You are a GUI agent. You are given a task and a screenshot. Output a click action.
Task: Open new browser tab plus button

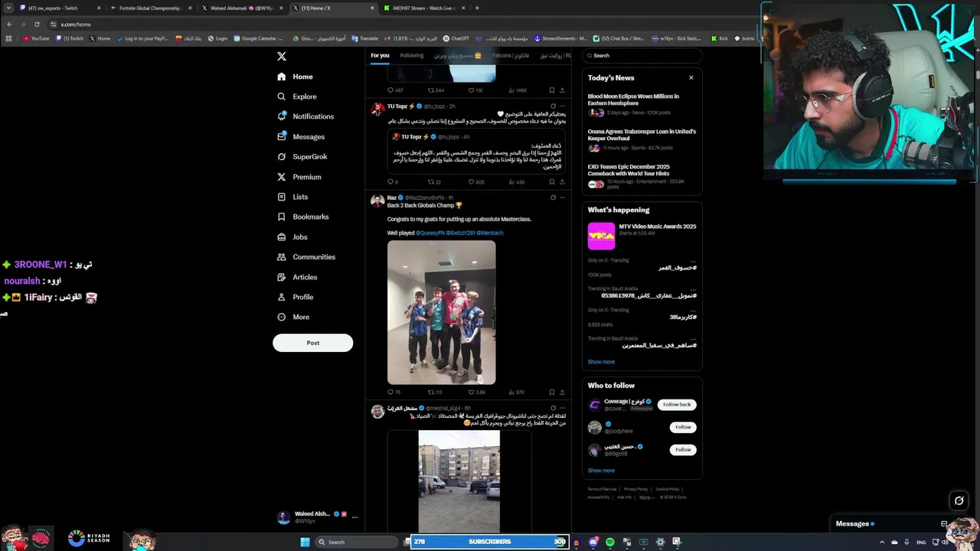[476, 8]
